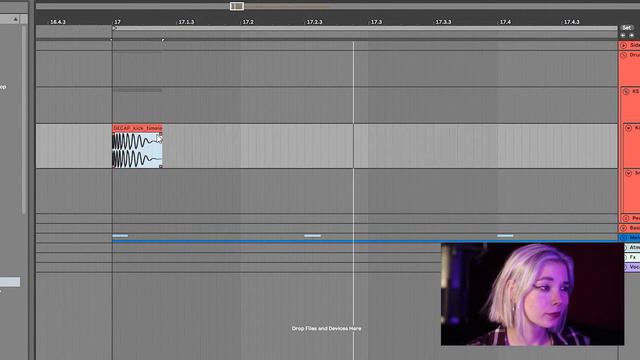Unfold the Bas track arrow
The height and width of the screenshot is (360, 640).
623,228
